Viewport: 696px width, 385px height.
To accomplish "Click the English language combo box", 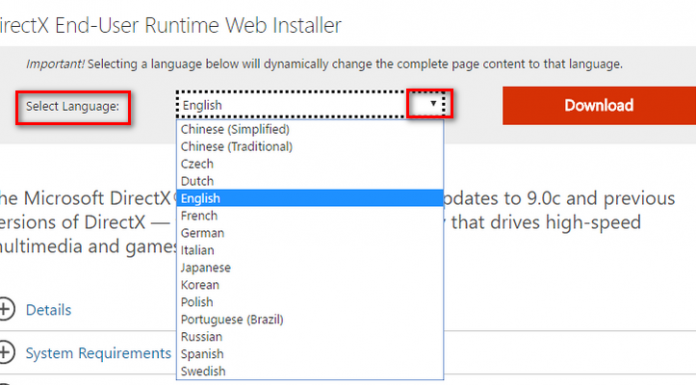I will pyautogui.click(x=311, y=105).
